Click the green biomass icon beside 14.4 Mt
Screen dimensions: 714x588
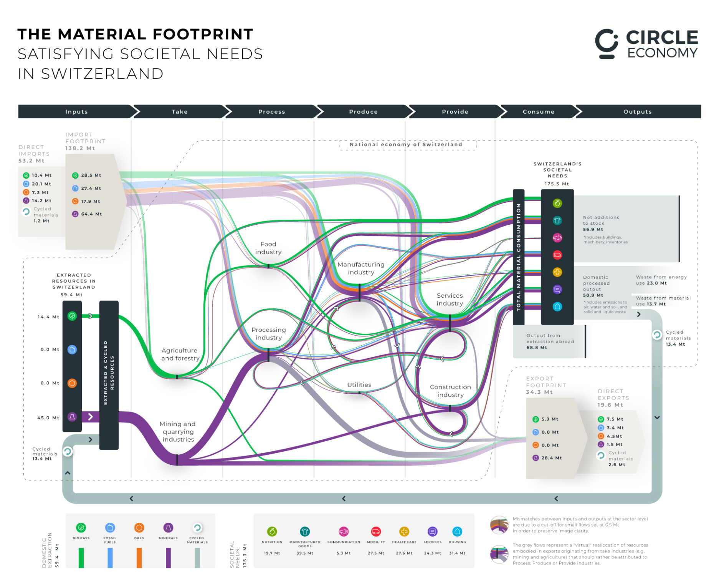(x=72, y=316)
